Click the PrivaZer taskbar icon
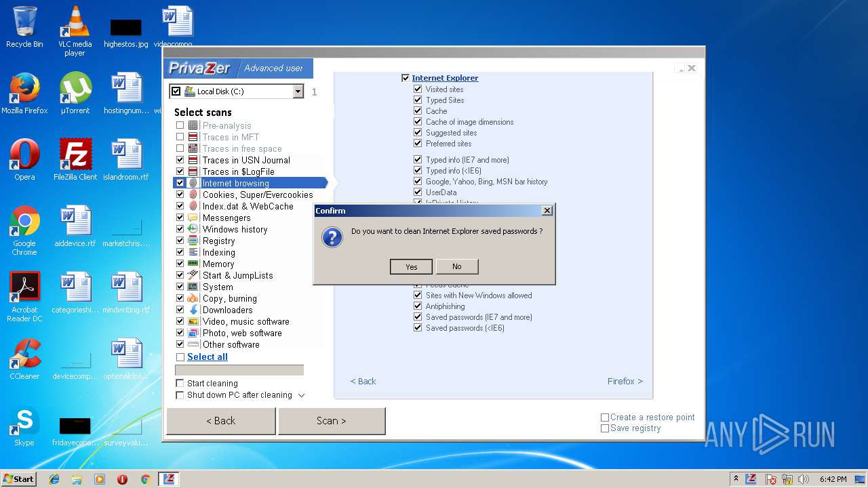 168,479
